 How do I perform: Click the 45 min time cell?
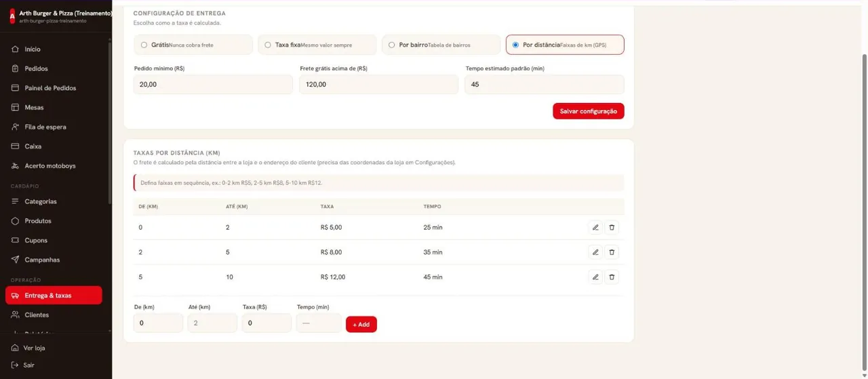[433, 277]
